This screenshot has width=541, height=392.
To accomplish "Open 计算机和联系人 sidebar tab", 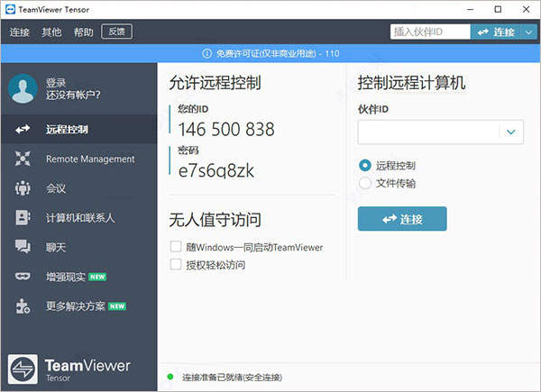I will (x=79, y=217).
